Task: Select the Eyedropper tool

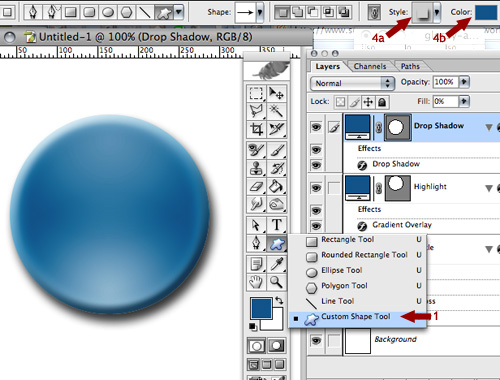Action: pyautogui.click(x=277, y=264)
